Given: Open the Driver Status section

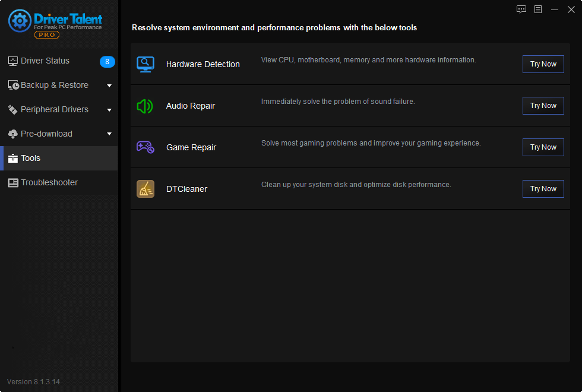Looking at the screenshot, I should pyautogui.click(x=59, y=61).
